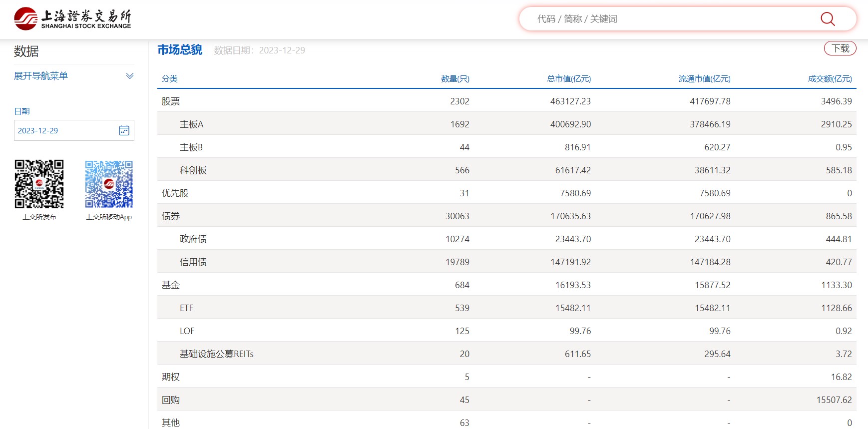Screen dimensions: 868x429
Task: Click the 上交所移动App QR code
Action: tap(109, 184)
